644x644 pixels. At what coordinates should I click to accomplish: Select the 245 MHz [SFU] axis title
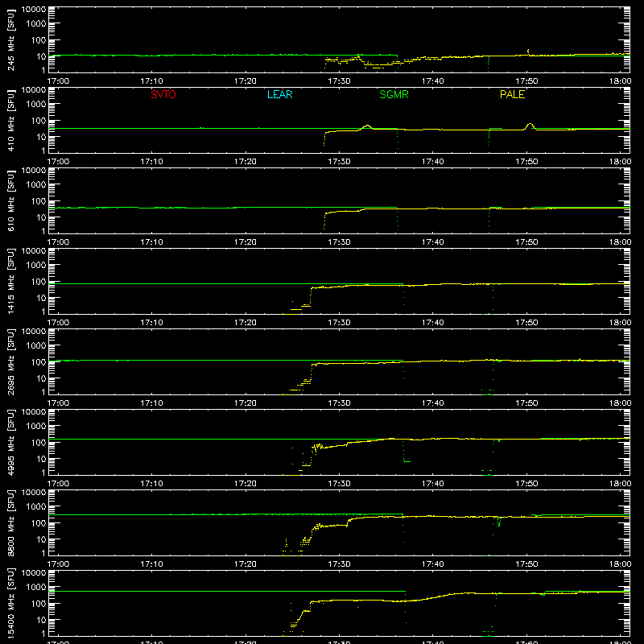[x=11, y=39]
